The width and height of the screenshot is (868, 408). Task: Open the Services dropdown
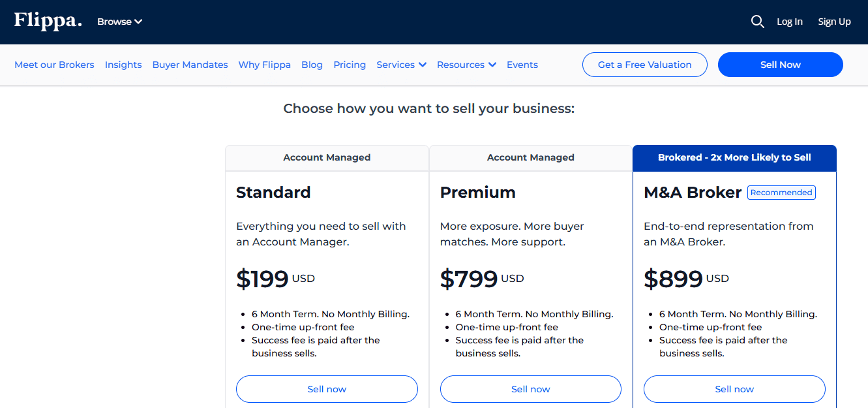[401, 65]
